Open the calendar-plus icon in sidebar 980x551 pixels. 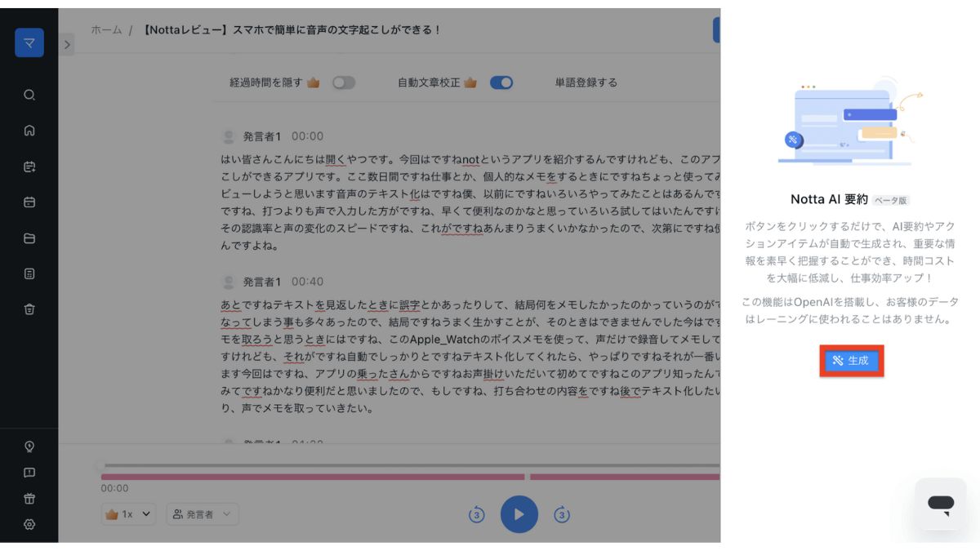coord(29,167)
